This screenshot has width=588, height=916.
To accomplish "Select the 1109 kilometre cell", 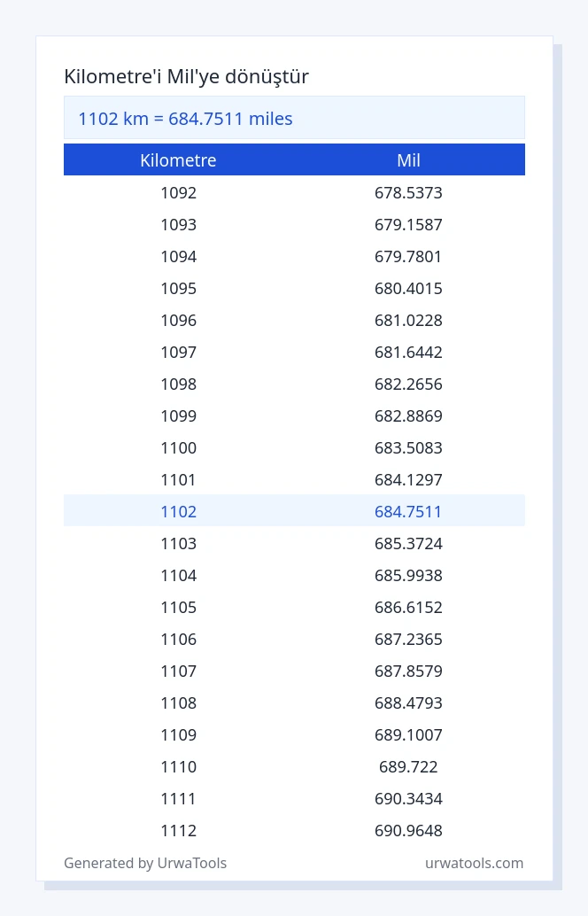I will click(x=178, y=734).
